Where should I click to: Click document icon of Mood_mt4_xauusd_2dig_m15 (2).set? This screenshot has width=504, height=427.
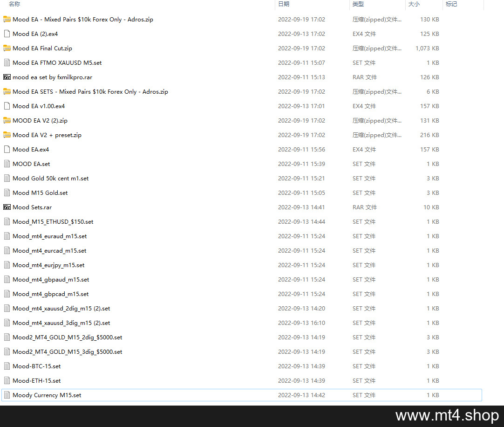click(x=7, y=309)
